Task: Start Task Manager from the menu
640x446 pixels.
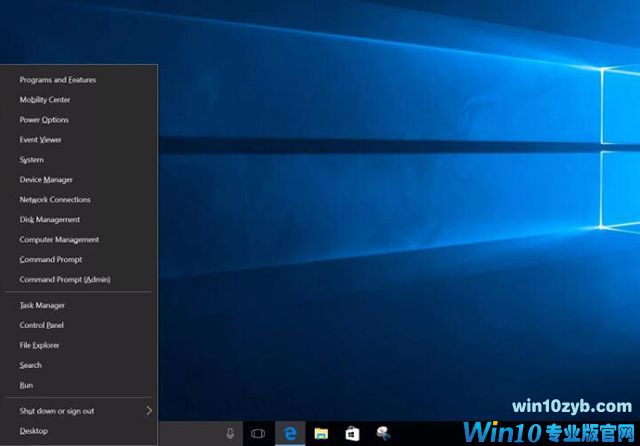Action: coord(42,306)
